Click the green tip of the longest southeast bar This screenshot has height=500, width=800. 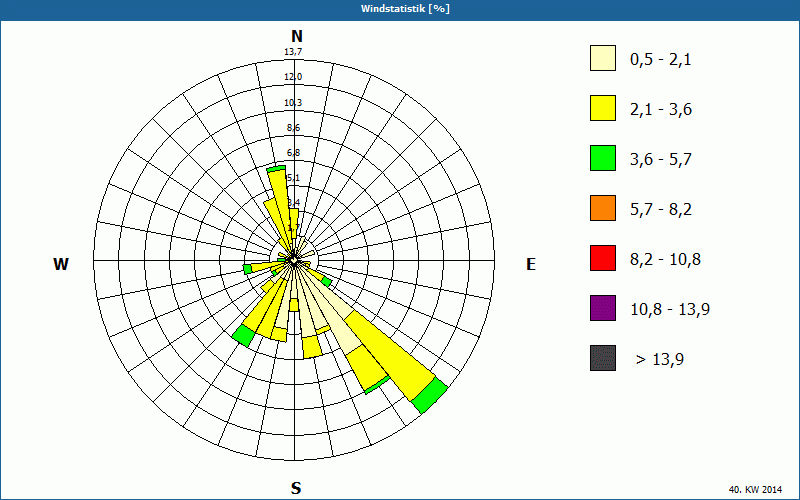[x=430, y=395]
